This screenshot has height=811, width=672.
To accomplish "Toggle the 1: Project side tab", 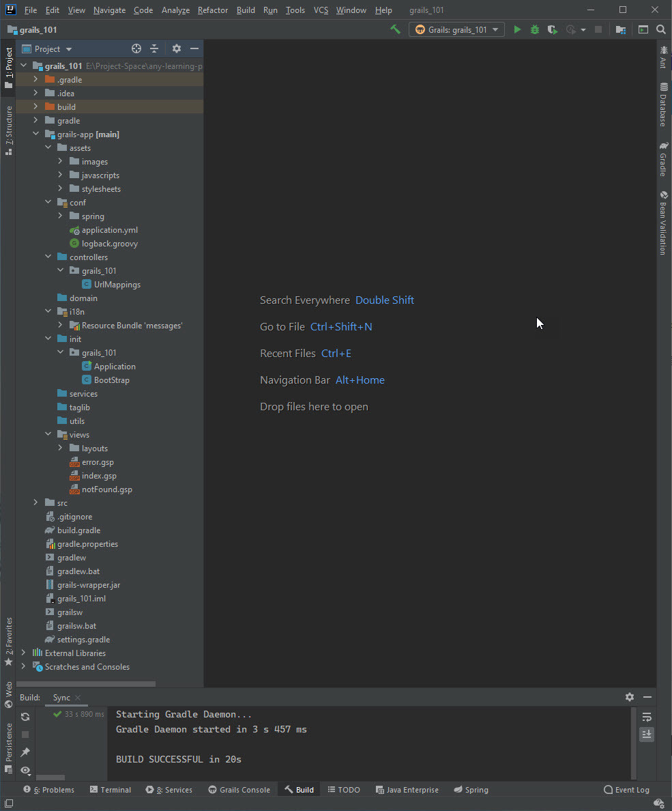I will click(8, 68).
